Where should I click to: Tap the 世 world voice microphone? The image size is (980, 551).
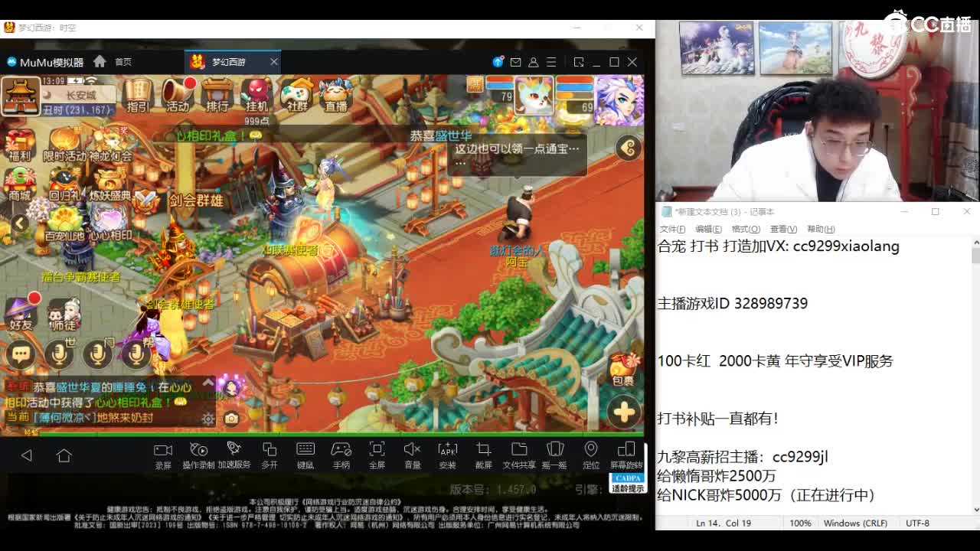(60, 354)
